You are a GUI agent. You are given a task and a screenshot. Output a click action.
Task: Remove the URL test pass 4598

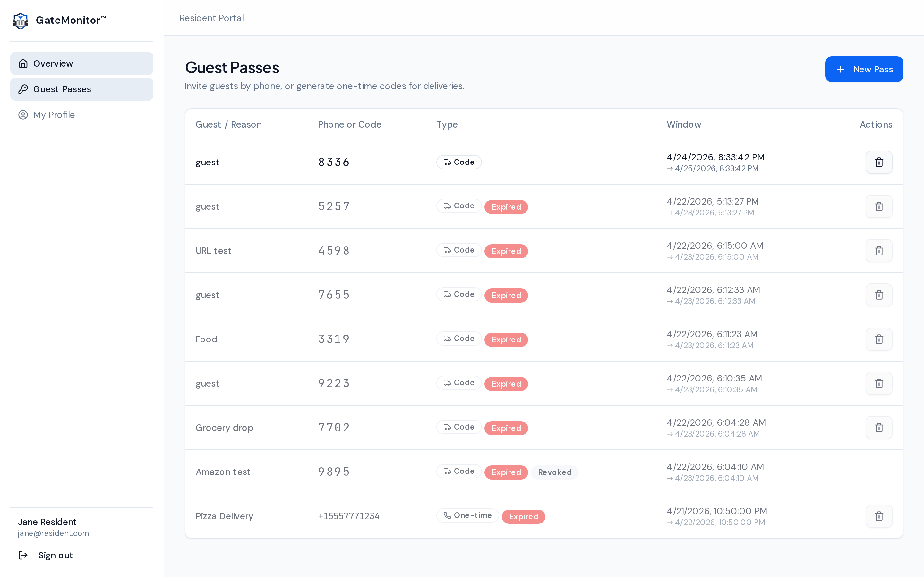click(x=878, y=251)
